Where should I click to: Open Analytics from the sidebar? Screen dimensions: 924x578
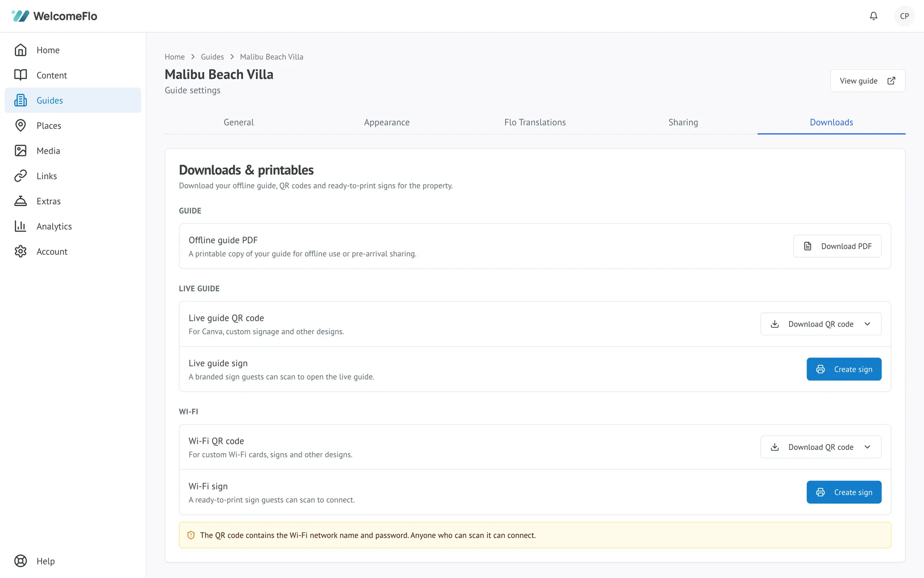[x=73, y=226]
